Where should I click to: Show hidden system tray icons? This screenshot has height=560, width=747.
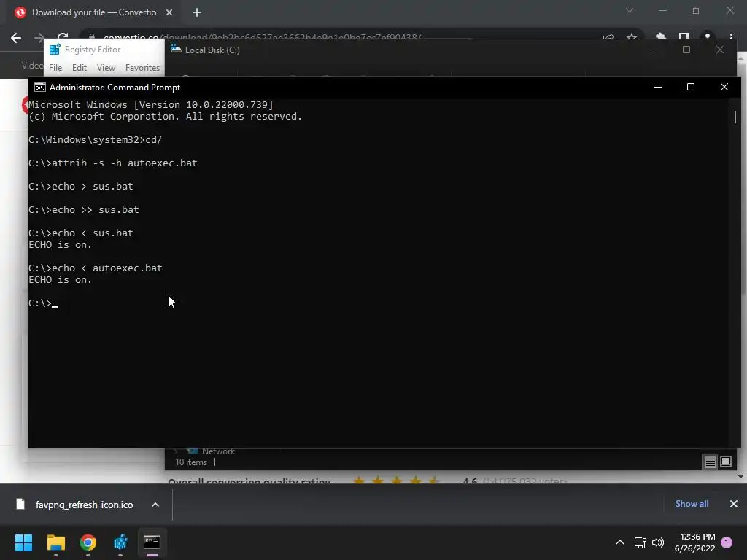coord(620,542)
